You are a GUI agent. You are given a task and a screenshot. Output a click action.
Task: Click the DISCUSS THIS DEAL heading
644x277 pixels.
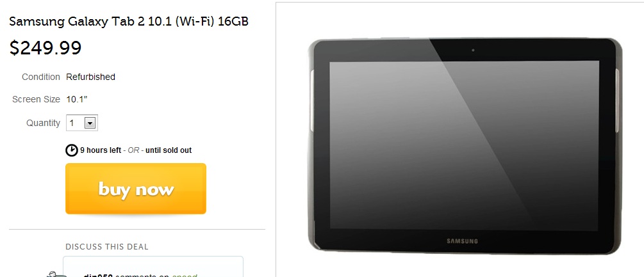[107, 247]
